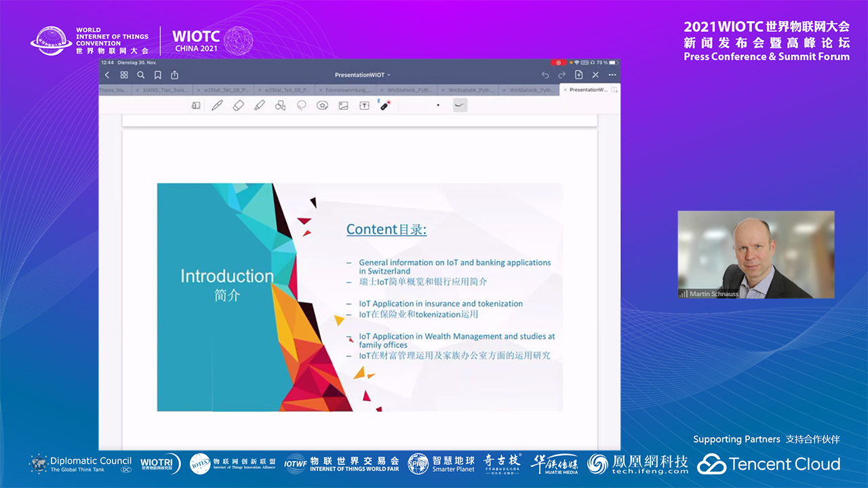Screen dimensions: 868x488
Task: Select the curved stroke style option
Action: pyautogui.click(x=460, y=106)
